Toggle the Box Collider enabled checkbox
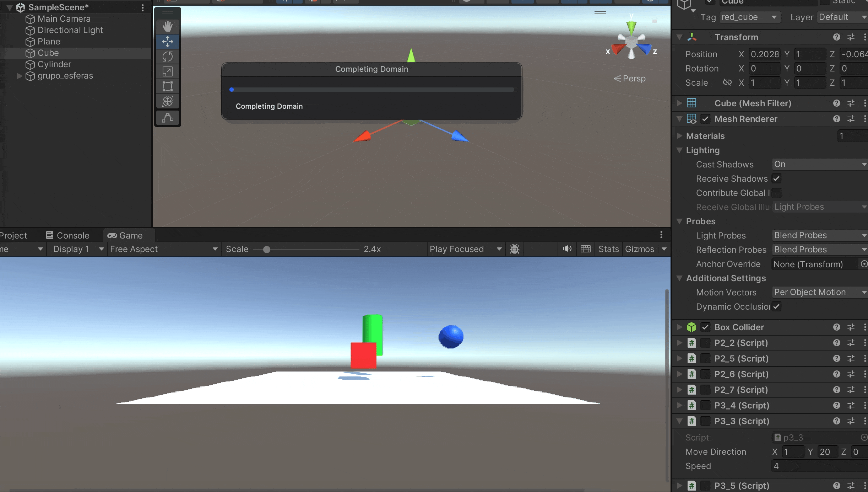The width and height of the screenshot is (868, 492). [x=705, y=327]
